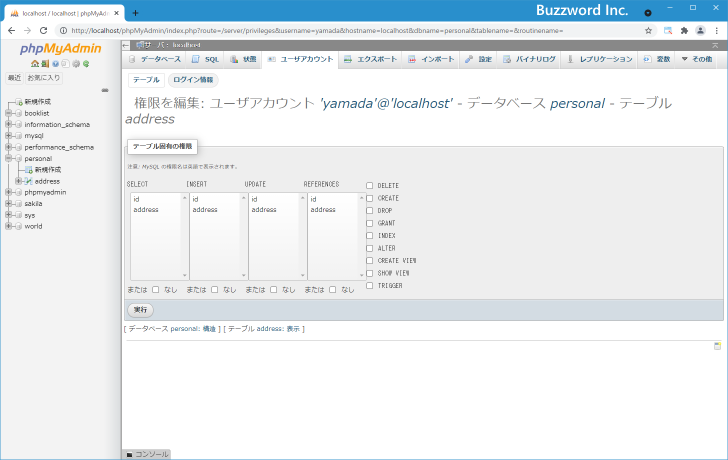Viewport: 728px width, 460px height.
Task: Click browser back arrow
Action: [12, 31]
